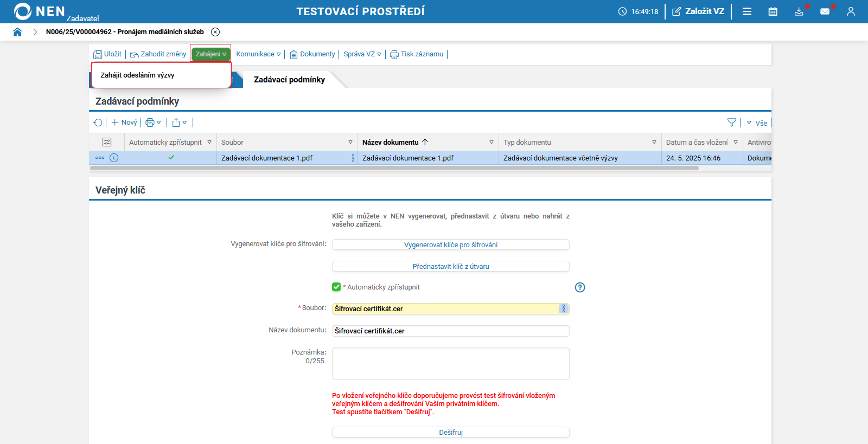
Task: Select Zahájit odesláním výzvy menu item
Action: pyautogui.click(x=161, y=75)
